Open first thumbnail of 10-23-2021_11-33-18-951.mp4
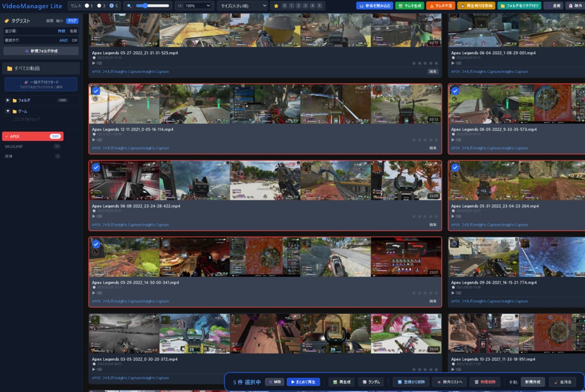Screen dimensions: 585x392 [483, 333]
